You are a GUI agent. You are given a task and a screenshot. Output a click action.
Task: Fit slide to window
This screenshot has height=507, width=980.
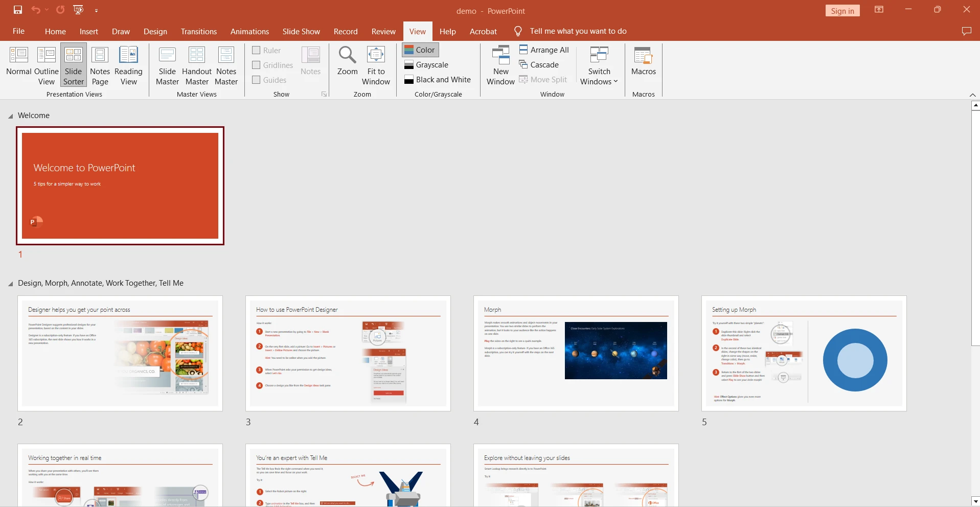(x=376, y=65)
